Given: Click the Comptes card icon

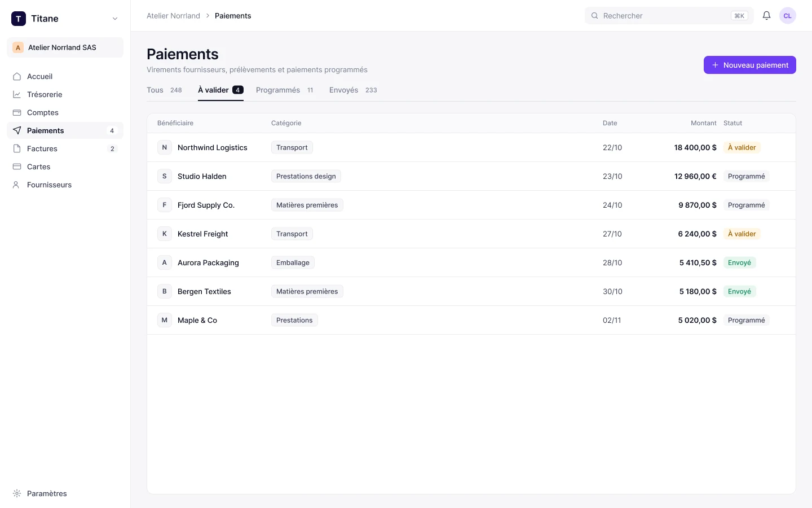Looking at the screenshot, I should coord(17,112).
